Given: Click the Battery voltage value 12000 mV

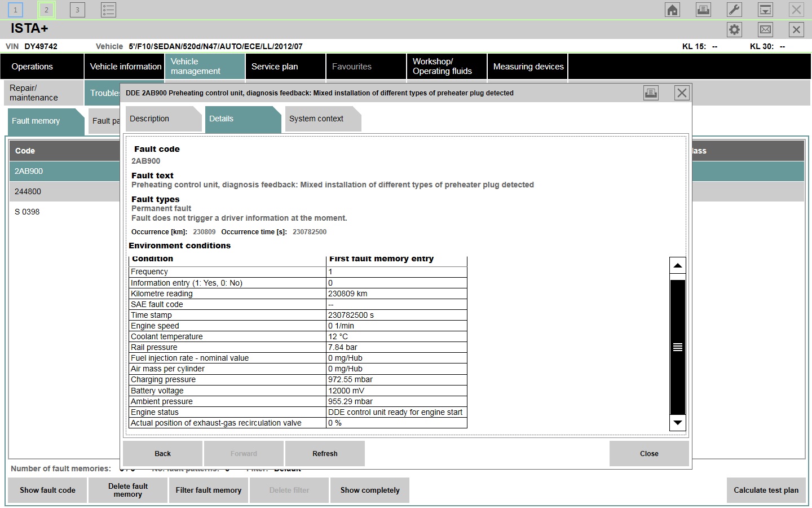Looking at the screenshot, I should coord(346,391).
